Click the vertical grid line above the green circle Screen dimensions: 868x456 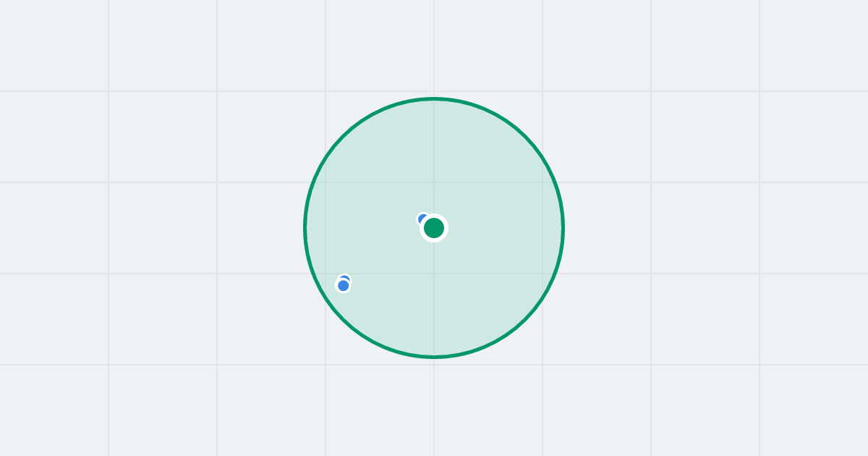click(434, 48)
